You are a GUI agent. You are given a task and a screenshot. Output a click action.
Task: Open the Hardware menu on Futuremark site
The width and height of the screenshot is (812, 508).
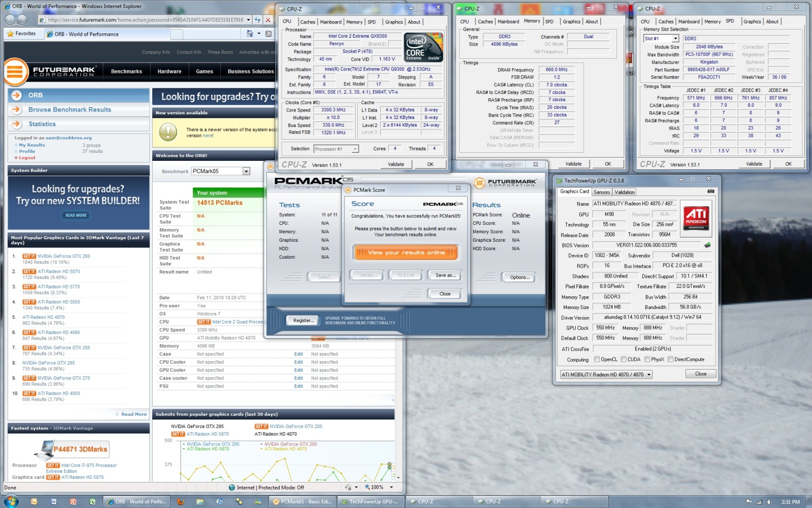[x=169, y=71]
